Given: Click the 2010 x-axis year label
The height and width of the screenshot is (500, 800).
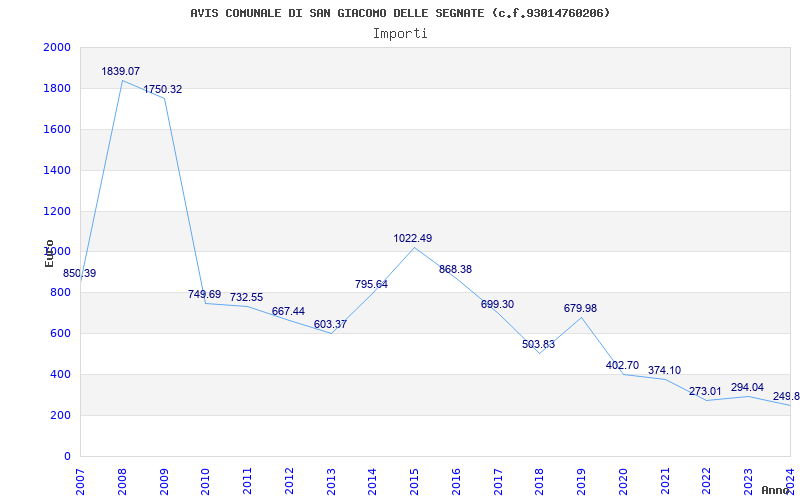Looking at the screenshot, I should [206, 481].
